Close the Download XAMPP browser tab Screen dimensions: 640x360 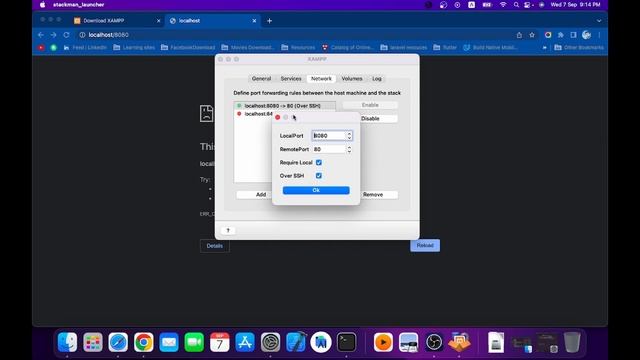pos(159,21)
